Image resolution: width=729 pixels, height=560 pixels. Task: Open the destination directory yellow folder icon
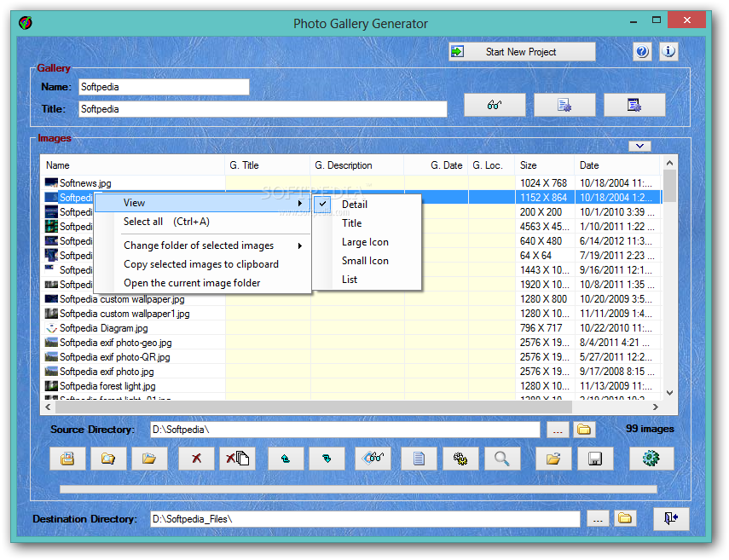pyautogui.click(x=625, y=518)
